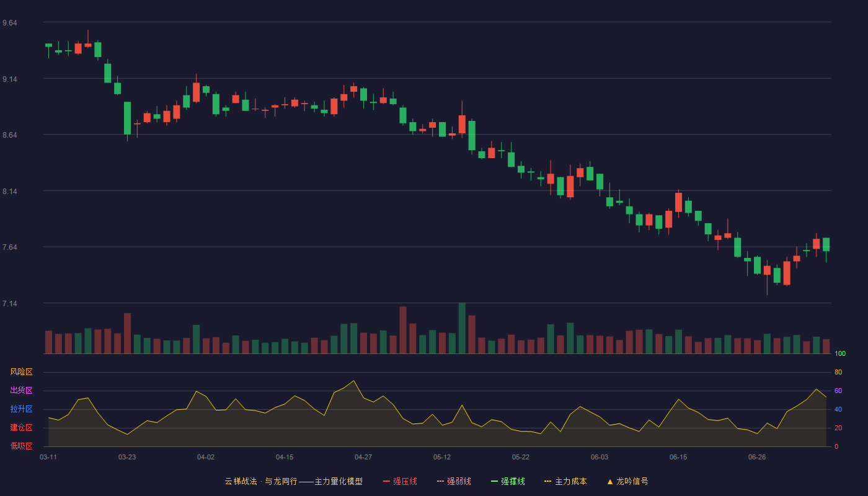
Task: Toggle the 龙吟信号 triangle legend item
Action: pyautogui.click(x=627, y=481)
